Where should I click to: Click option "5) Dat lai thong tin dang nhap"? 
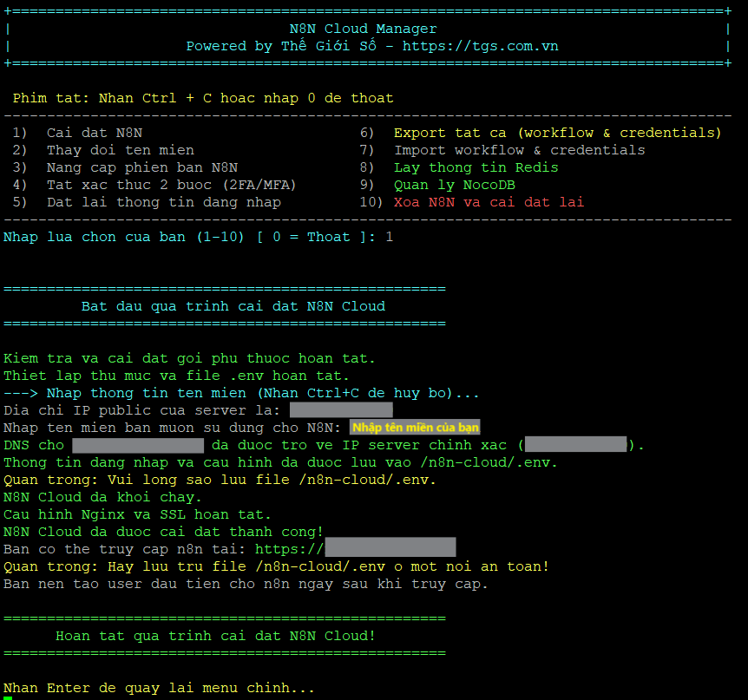coord(147,202)
